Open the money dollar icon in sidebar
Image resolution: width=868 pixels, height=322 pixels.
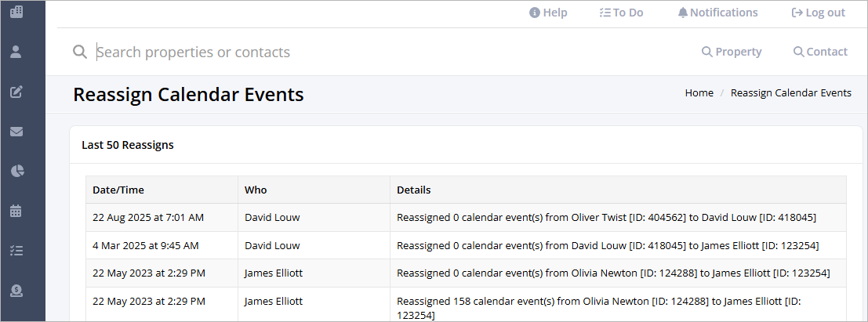(17, 291)
